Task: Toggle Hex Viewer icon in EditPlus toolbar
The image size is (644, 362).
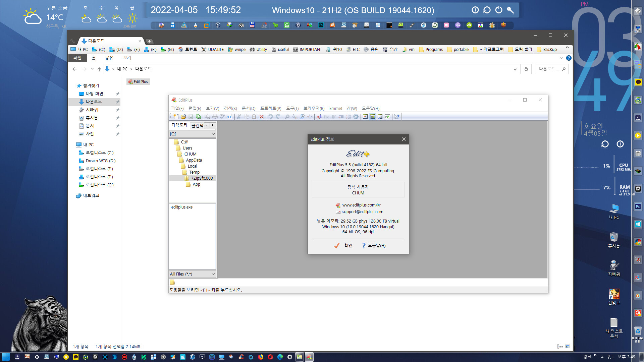Action: (x=326, y=117)
